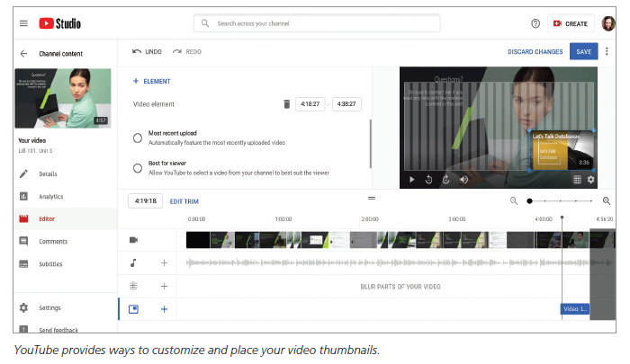This screenshot has width=630, height=364.
Task: Click Send feedback in the sidebar
Action: pyautogui.click(x=58, y=330)
